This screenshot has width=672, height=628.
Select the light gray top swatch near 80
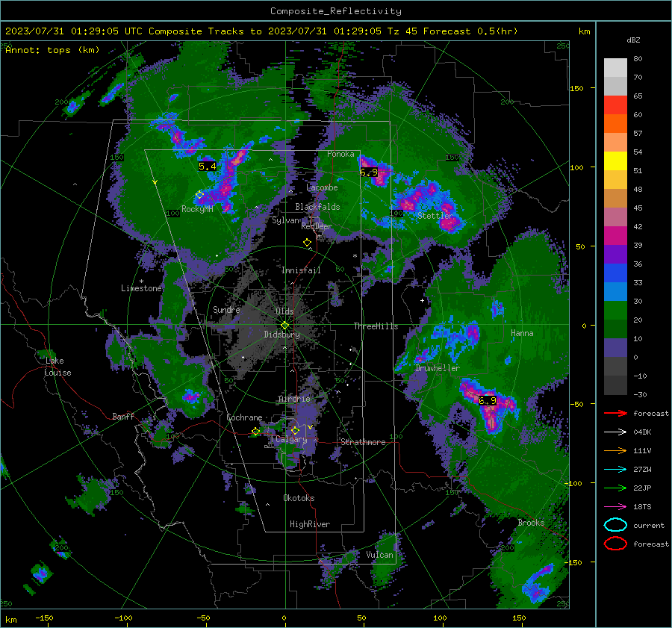(x=615, y=67)
